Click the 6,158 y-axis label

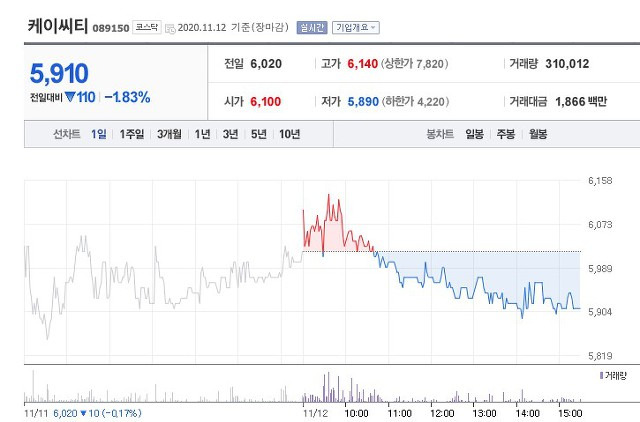tap(600, 180)
